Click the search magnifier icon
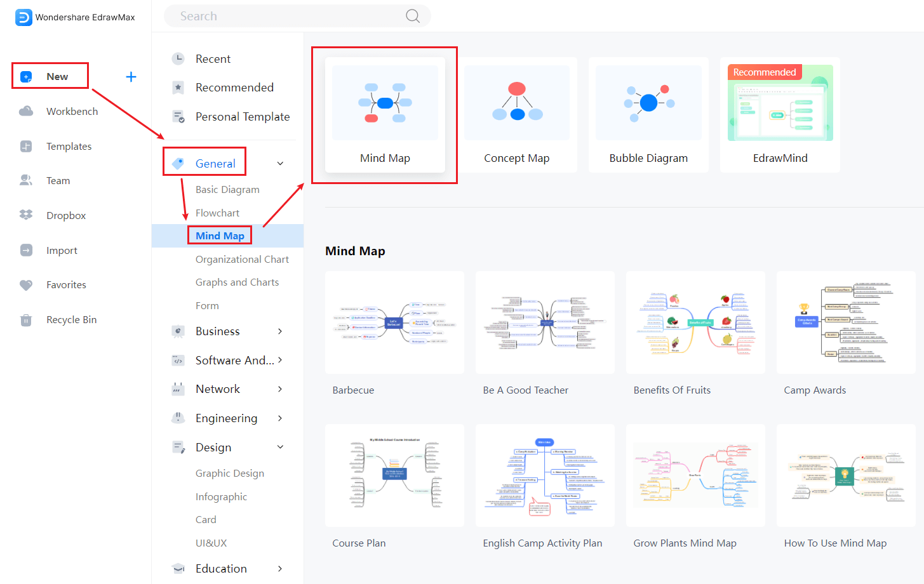This screenshot has height=584, width=924. [x=413, y=17]
